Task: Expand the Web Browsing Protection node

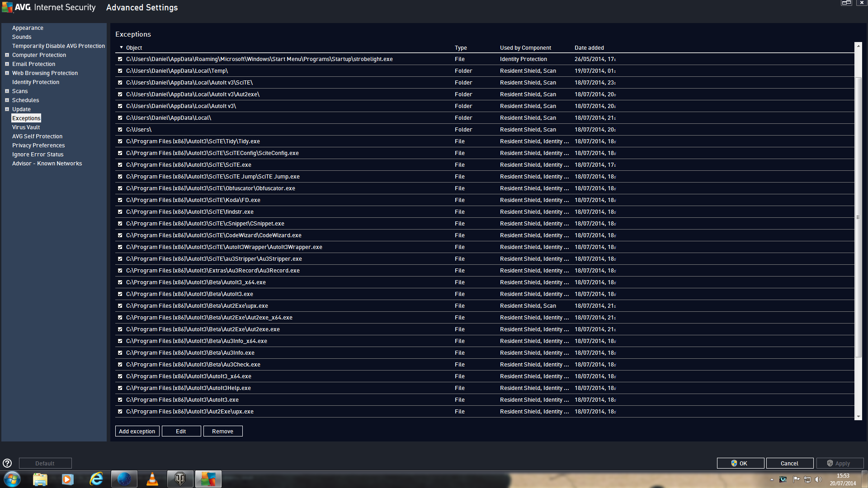Action: (x=7, y=73)
